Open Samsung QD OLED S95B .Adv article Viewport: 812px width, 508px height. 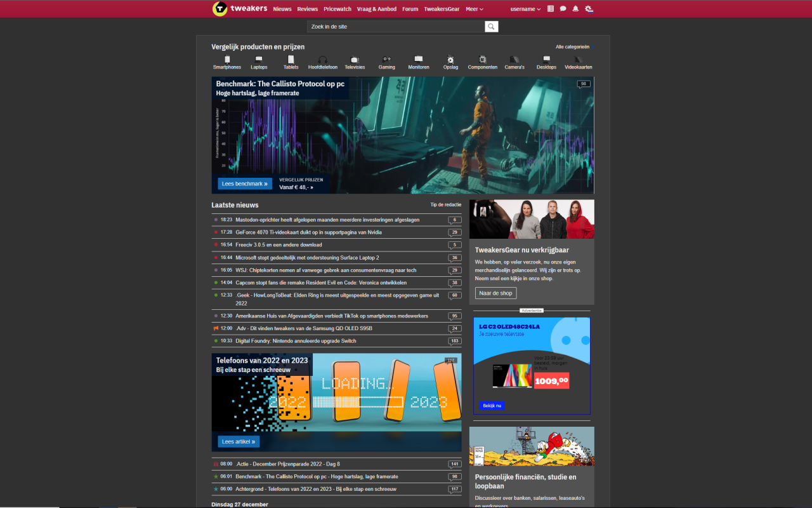304,328
